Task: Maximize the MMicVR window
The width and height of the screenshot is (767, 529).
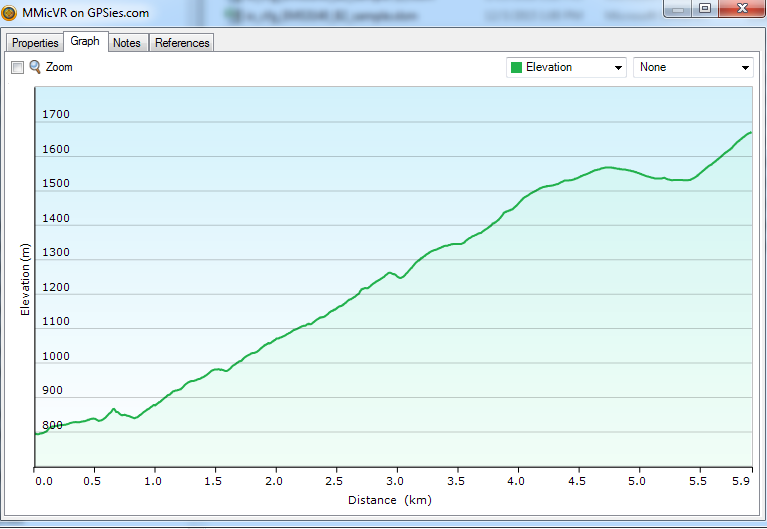Action: click(x=704, y=9)
